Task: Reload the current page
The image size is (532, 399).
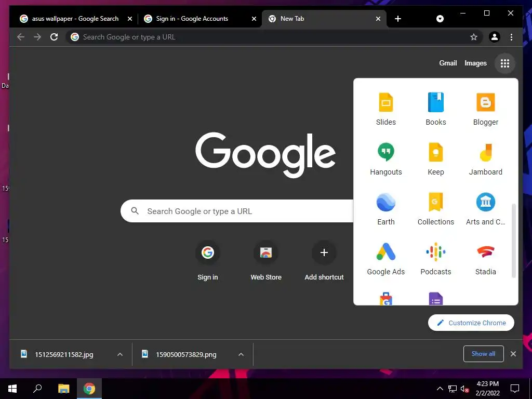Action: [x=54, y=37]
